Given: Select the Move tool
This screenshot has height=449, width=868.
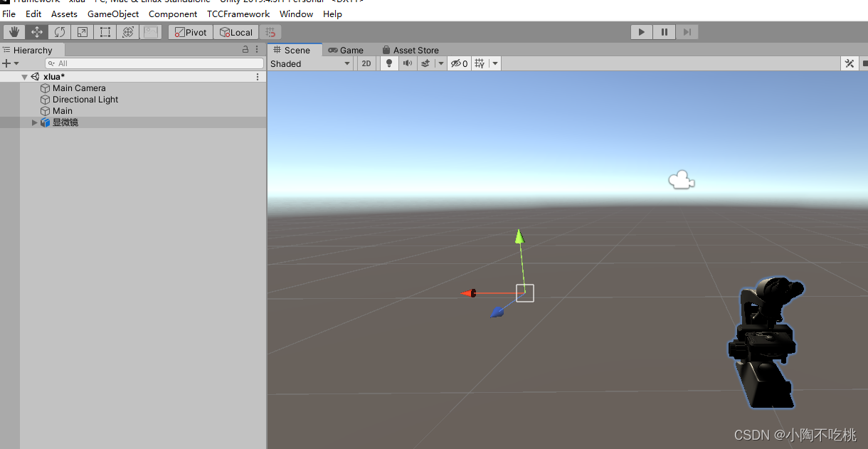Looking at the screenshot, I should [x=37, y=31].
